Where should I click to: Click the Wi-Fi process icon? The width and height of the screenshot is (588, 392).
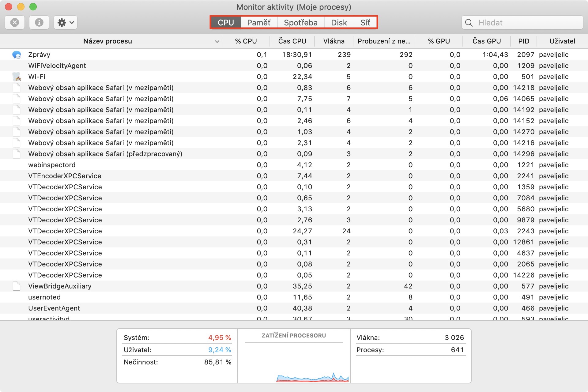click(17, 77)
